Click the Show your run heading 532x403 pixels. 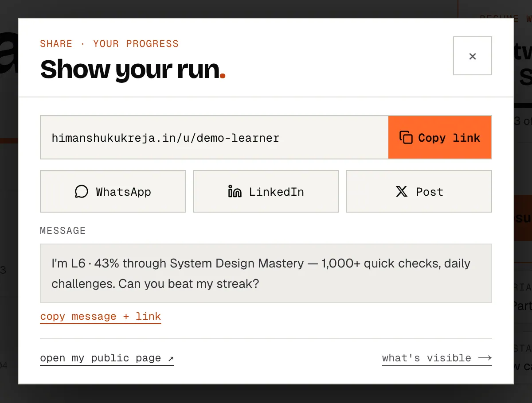(x=133, y=69)
